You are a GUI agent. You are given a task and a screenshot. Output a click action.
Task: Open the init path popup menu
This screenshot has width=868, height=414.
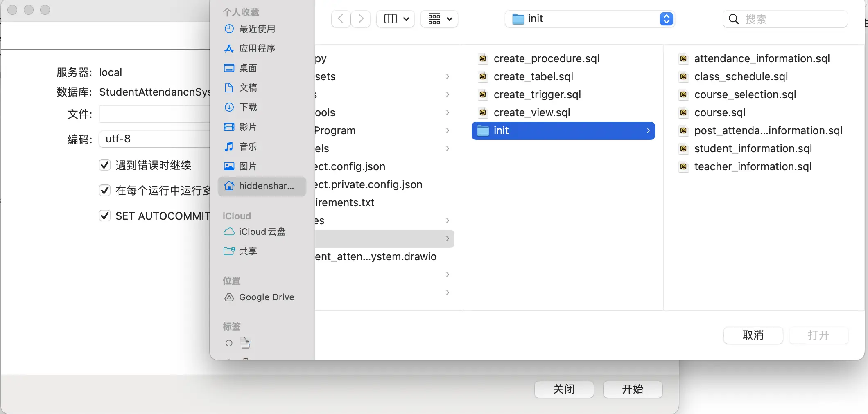(x=590, y=19)
